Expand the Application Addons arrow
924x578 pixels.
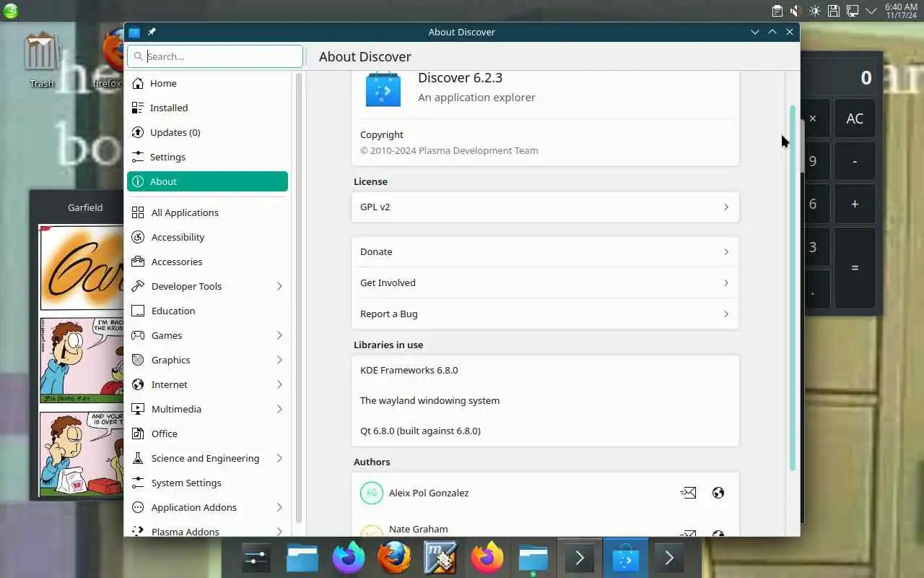(x=279, y=507)
